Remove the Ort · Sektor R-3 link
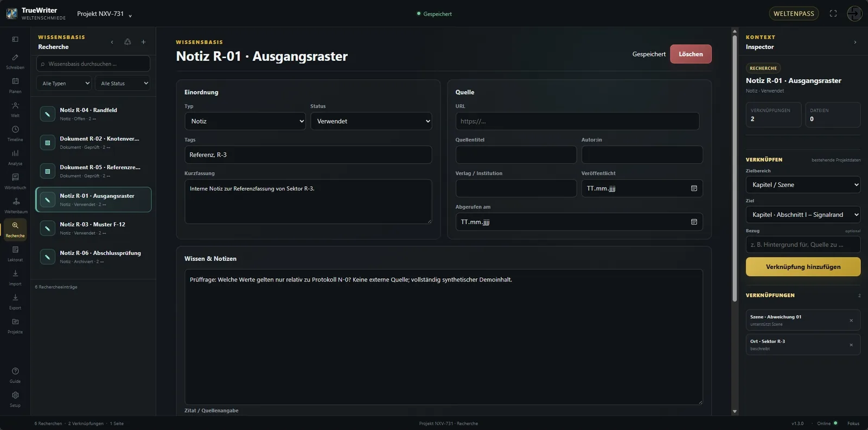Image resolution: width=868 pixels, height=430 pixels. pos(851,345)
